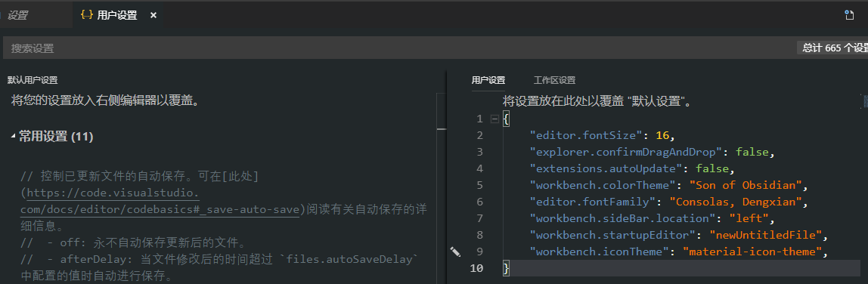Viewport: 868px width, 284px height.
Task: Click the left settings pane scrollbar thumb
Action: (x=442, y=128)
